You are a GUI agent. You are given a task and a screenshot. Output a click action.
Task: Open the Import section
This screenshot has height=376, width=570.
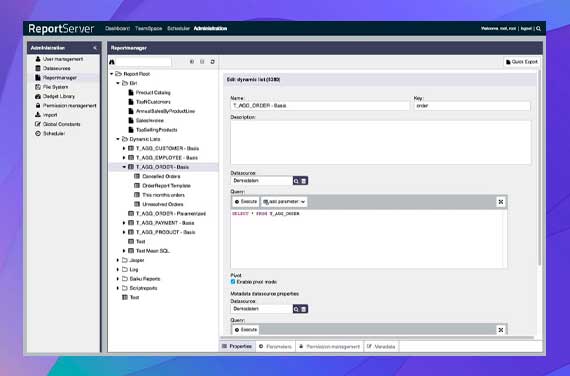pyautogui.click(x=50, y=115)
